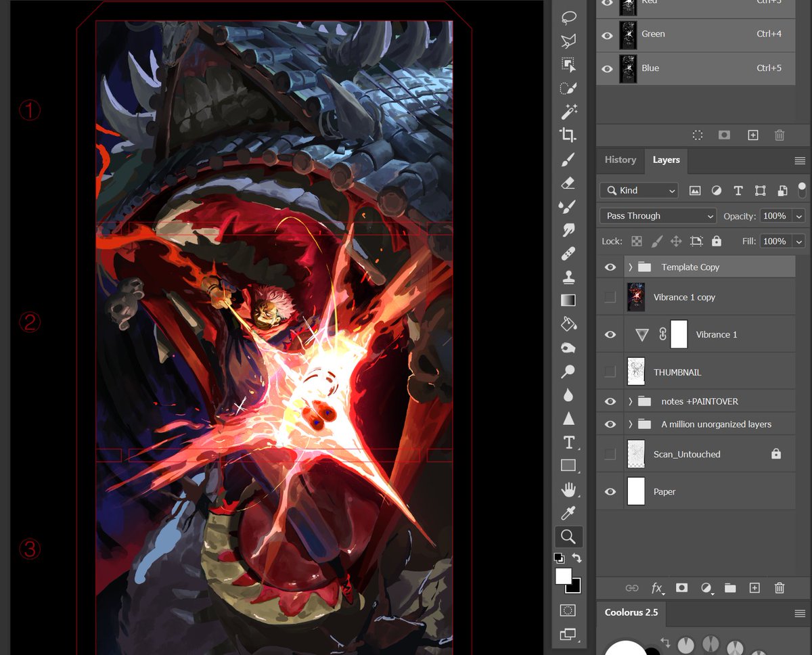
Task: Select the Hand tool
Action: tap(568, 489)
